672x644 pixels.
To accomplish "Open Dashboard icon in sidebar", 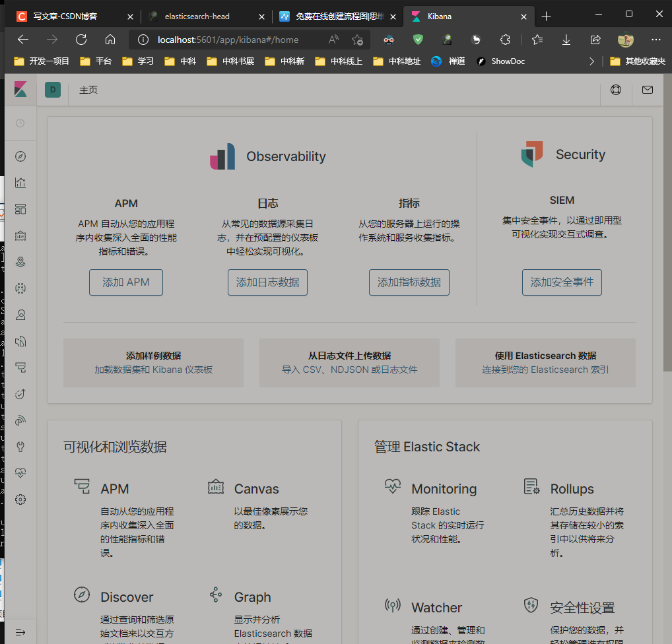I will coord(20,209).
